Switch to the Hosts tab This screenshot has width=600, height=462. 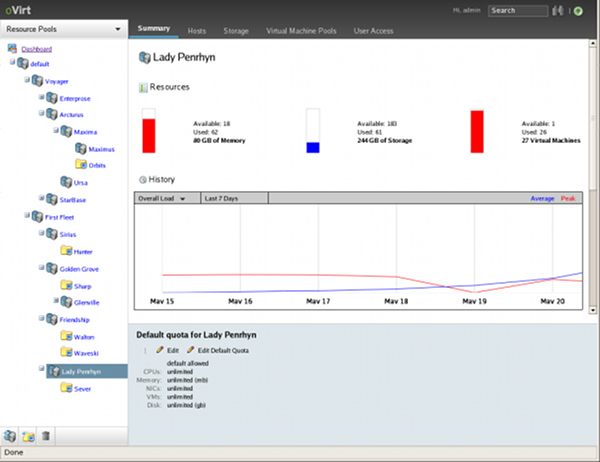[x=196, y=31]
